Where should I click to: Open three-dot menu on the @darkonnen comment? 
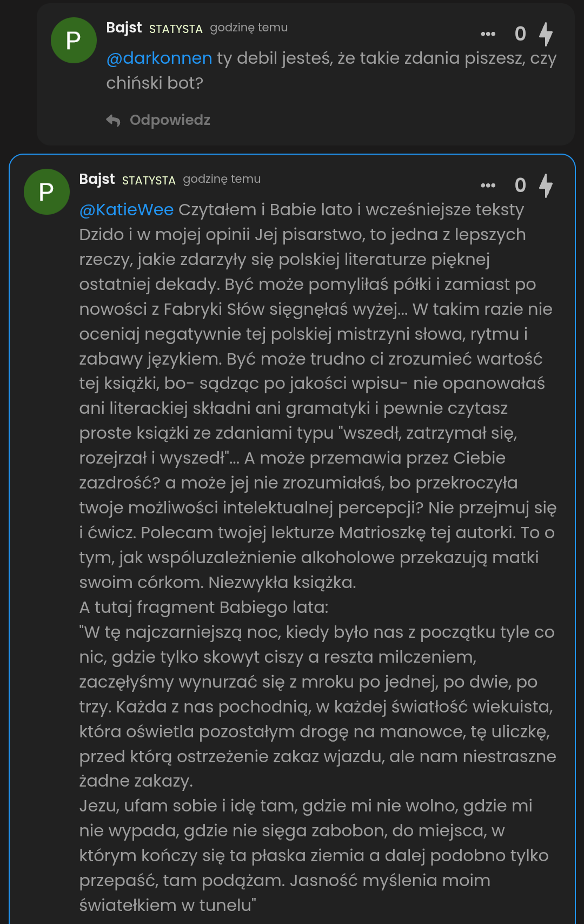(x=488, y=34)
